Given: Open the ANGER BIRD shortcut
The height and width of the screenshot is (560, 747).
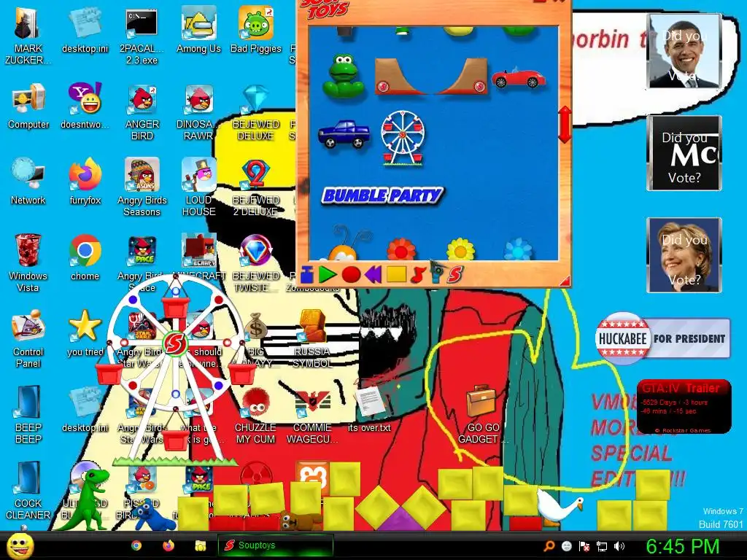Looking at the screenshot, I should (x=142, y=112).
